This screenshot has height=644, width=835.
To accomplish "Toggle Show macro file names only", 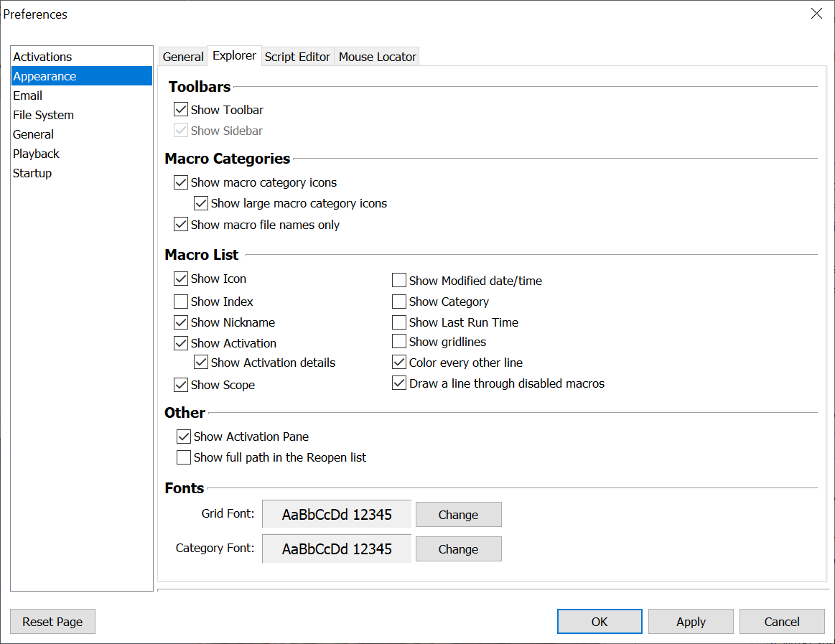I will pos(181,225).
